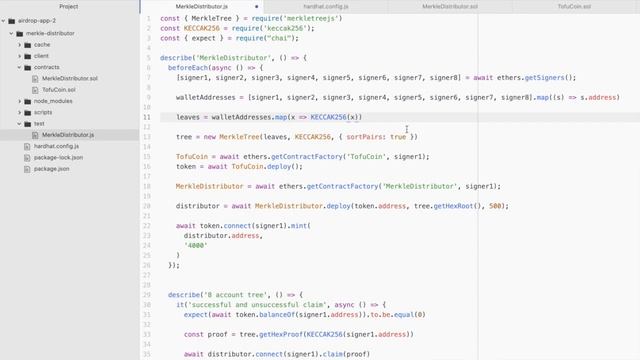Click balanceOf on the expect line
The height and width of the screenshot is (360, 640).
coord(277,315)
